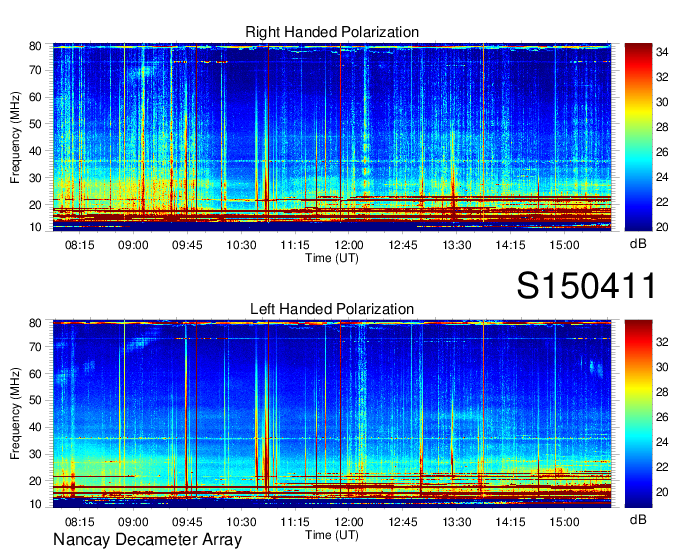The height and width of the screenshot is (552, 680).
Task: Click the 60 frequency tick of Right Handed plot
Action: coord(35,97)
